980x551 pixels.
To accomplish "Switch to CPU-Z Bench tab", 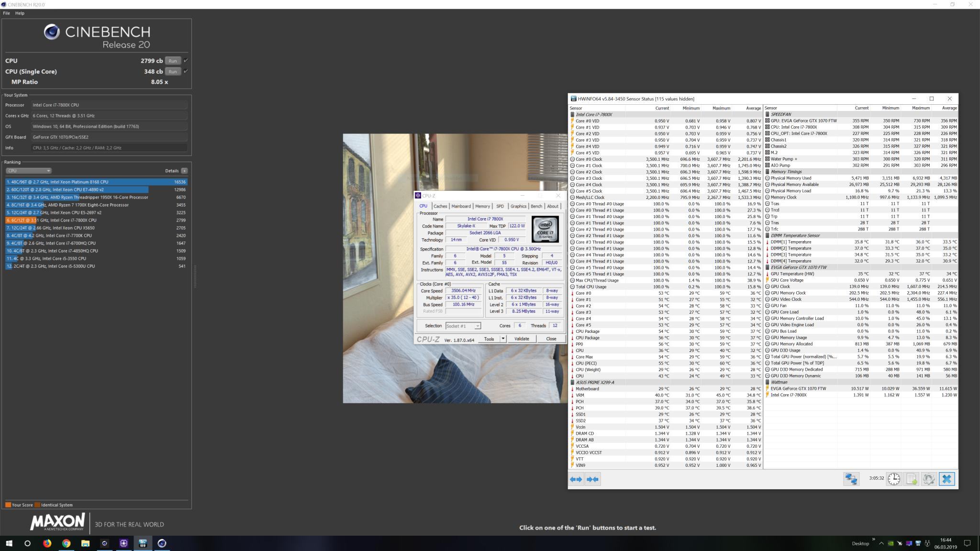I will [536, 206].
